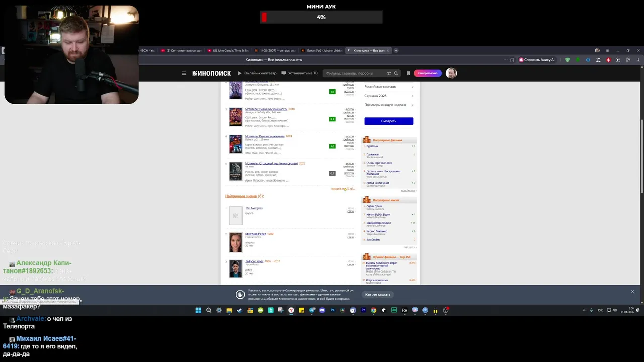The image size is (644, 362).
Task: Open Discord from the taskbar
Action: click(x=322, y=310)
